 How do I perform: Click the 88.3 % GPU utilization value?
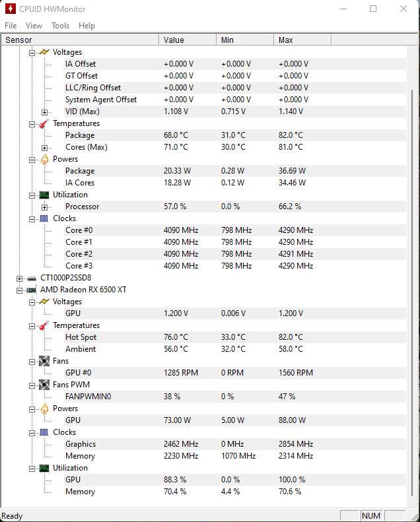(175, 480)
